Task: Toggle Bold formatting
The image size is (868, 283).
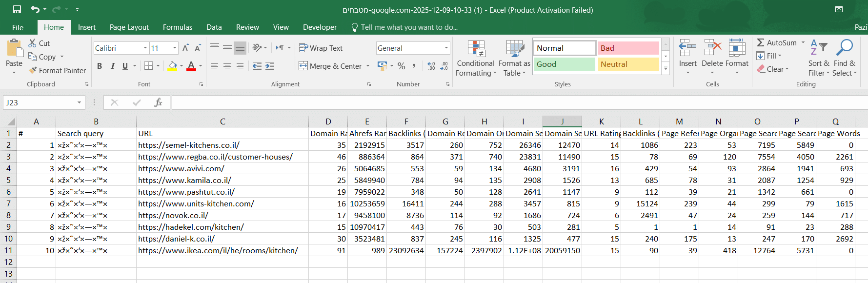Action: (100, 66)
